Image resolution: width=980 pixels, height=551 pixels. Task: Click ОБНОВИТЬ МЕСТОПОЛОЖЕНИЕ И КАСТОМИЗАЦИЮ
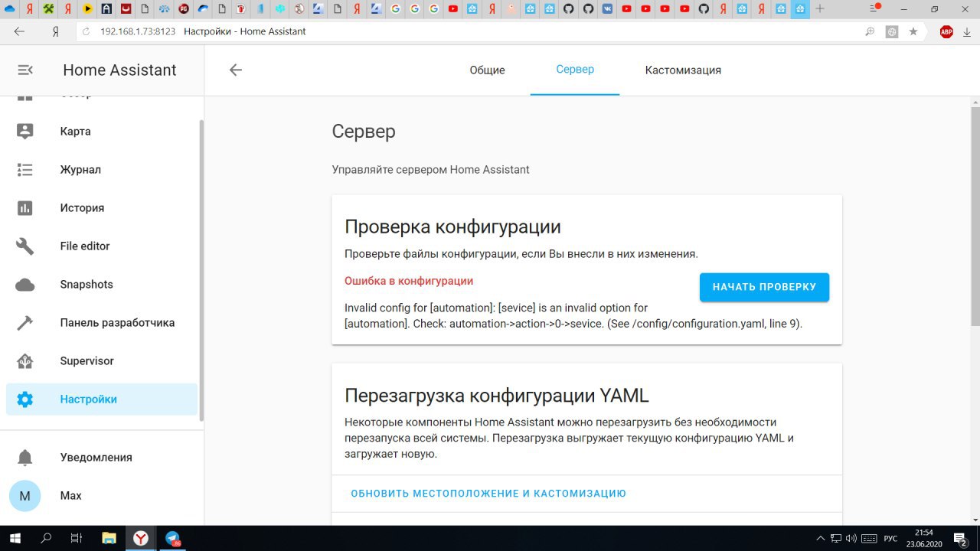tap(488, 494)
